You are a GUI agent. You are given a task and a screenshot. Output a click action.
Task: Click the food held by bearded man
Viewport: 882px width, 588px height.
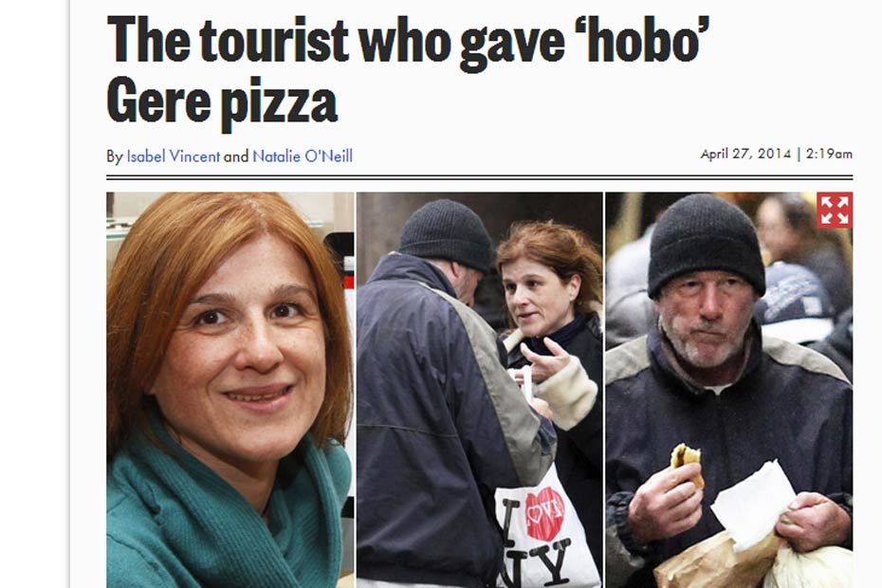coord(688,460)
